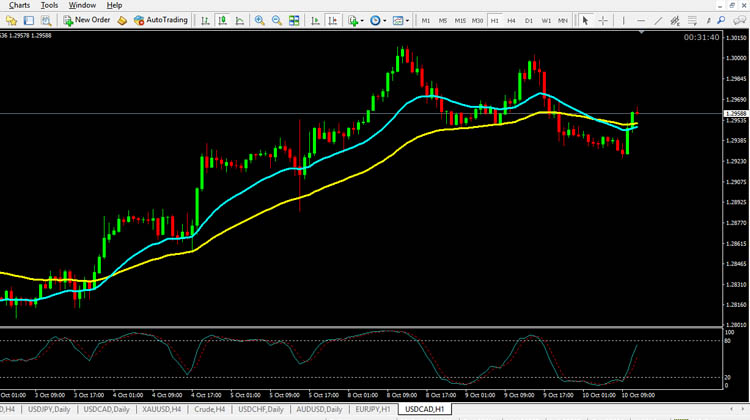The width and height of the screenshot is (750, 420).
Task: Toggle chart auto scroll
Action: (315, 21)
